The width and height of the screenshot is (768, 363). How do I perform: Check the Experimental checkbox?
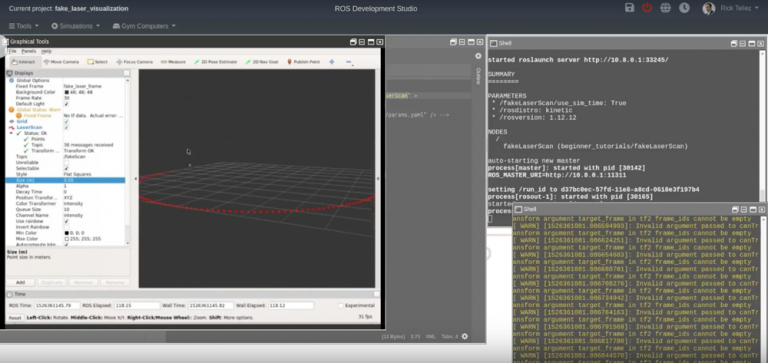coord(340,306)
